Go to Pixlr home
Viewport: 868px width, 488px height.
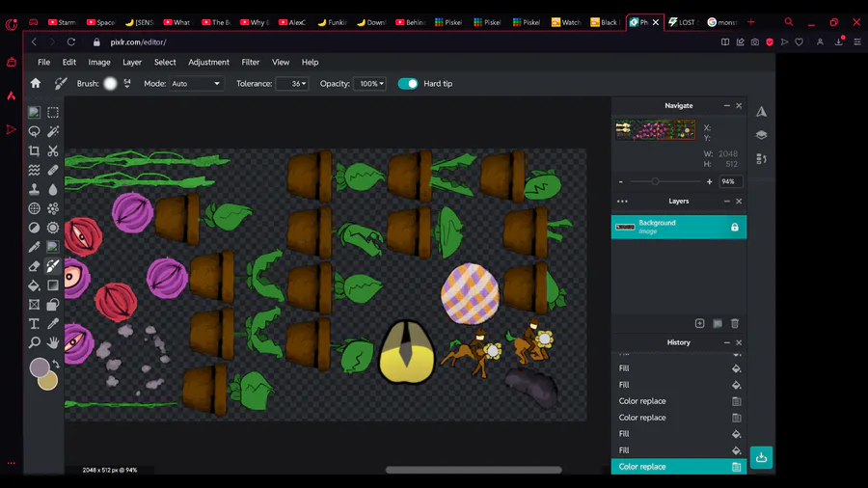(x=36, y=84)
